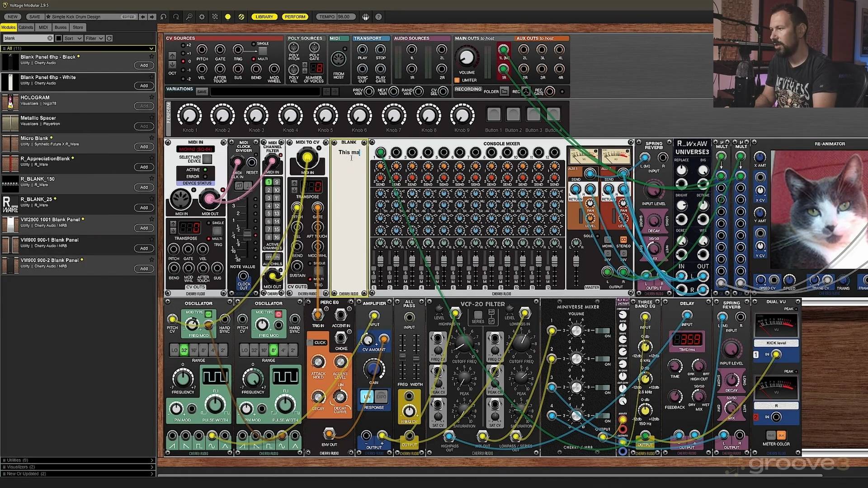Toggle the LIMITER switch in Main Outs

point(457,80)
